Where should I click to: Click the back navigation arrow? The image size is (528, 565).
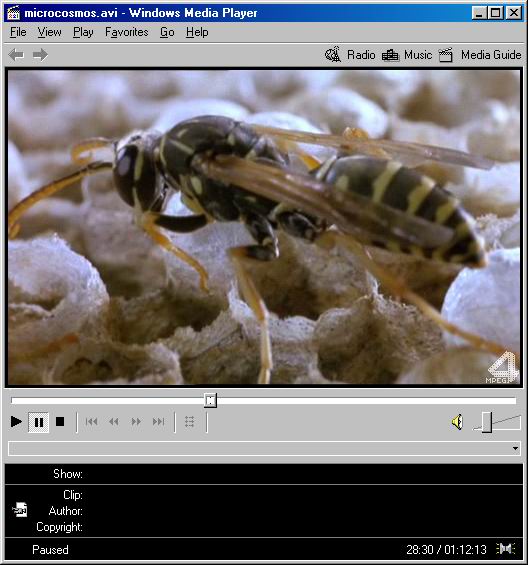click(x=16, y=55)
